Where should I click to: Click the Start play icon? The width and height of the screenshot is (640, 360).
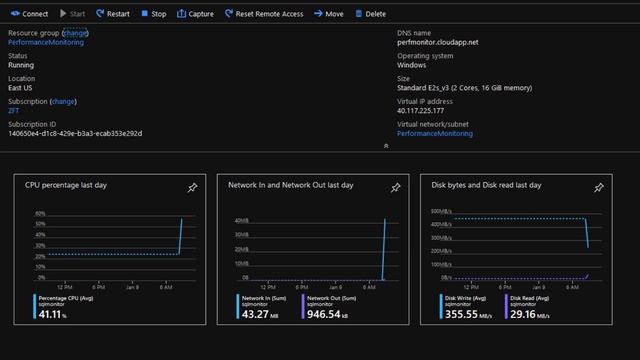tap(63, 13)
